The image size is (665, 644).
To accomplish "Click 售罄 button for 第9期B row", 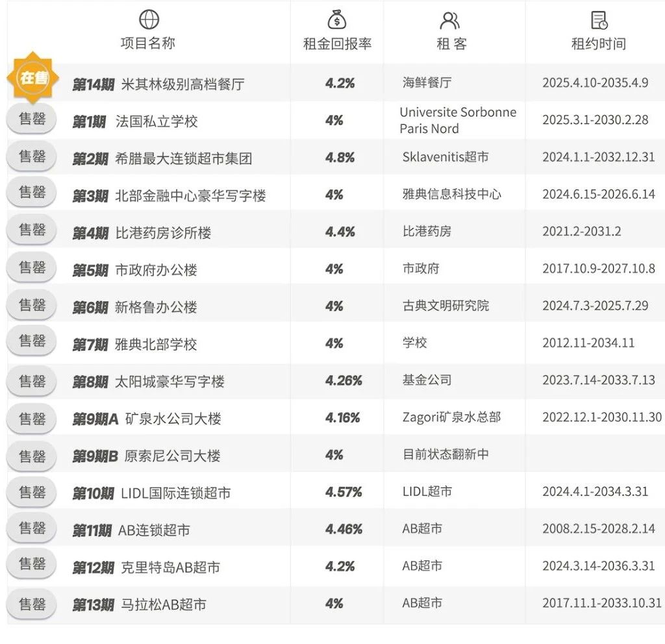I will point(32,456).
